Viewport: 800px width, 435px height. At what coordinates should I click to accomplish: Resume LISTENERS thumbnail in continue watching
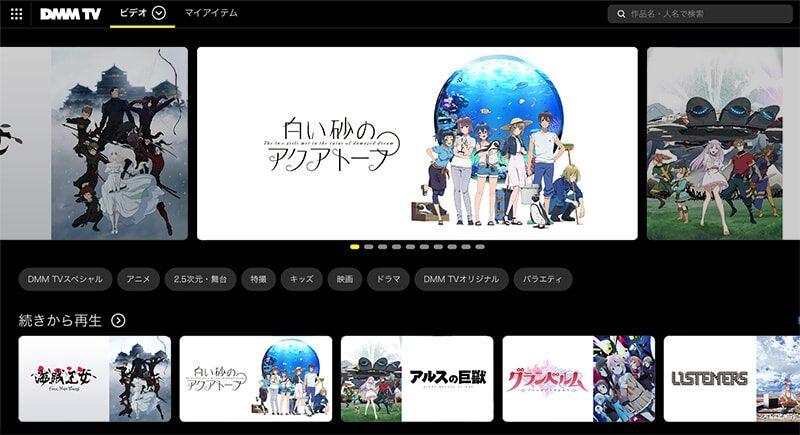tap(729, 378)
